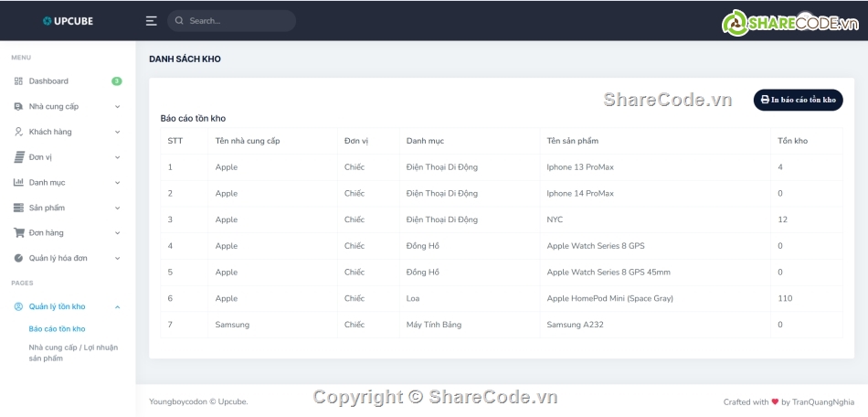Toggle the hamburger sidebar menu icon
This screenshot has width=868, height=417.
tap(151, 21)
